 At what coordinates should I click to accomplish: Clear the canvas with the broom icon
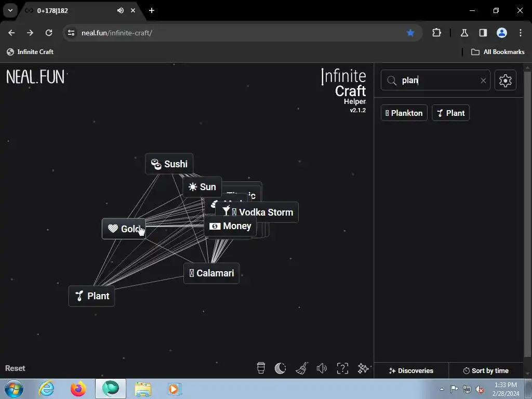[301, 368]
